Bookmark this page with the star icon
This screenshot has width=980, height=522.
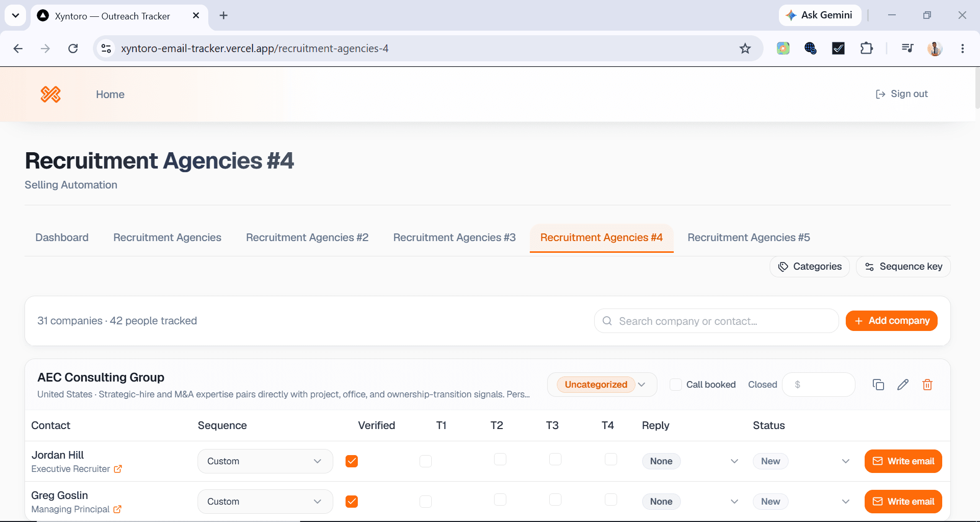pyautogui.click(x=745, y=49)
